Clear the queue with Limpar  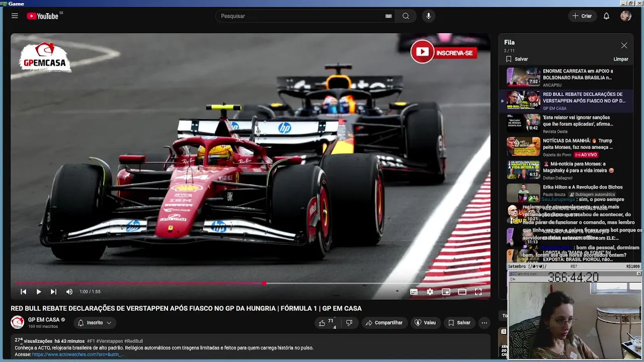(x=621, y=59)
